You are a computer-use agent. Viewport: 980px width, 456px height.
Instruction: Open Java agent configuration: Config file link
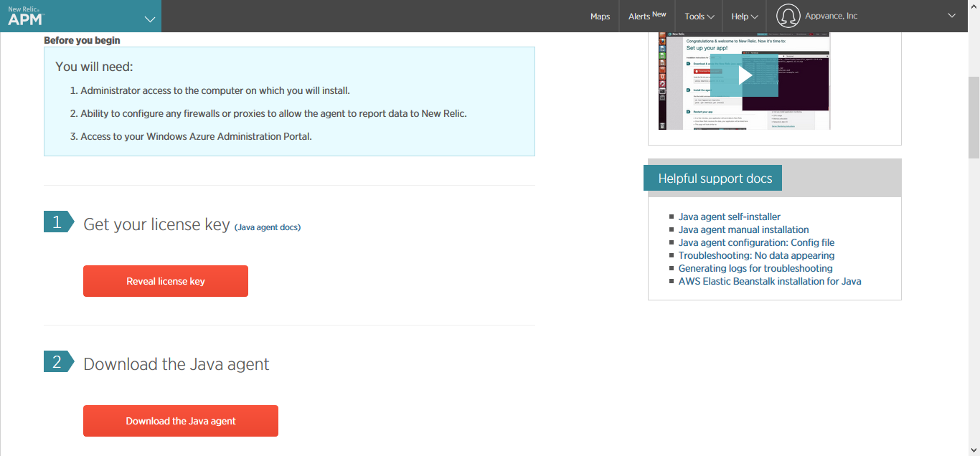pyautogui.click(x=757, y=242)
